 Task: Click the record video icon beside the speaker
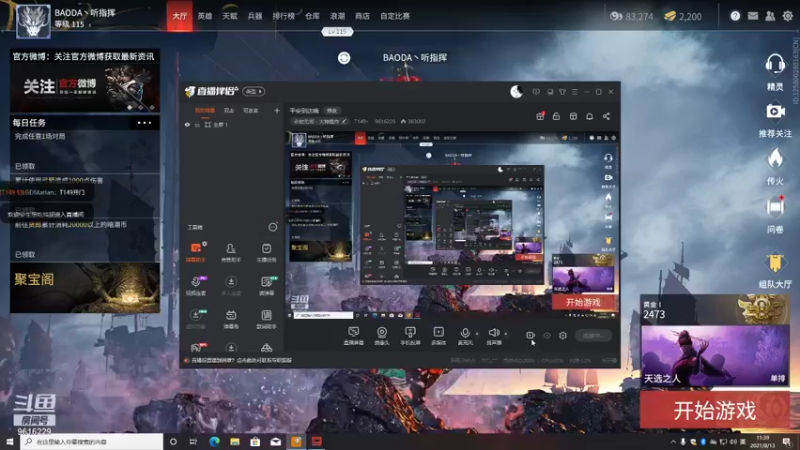[530, 335]
